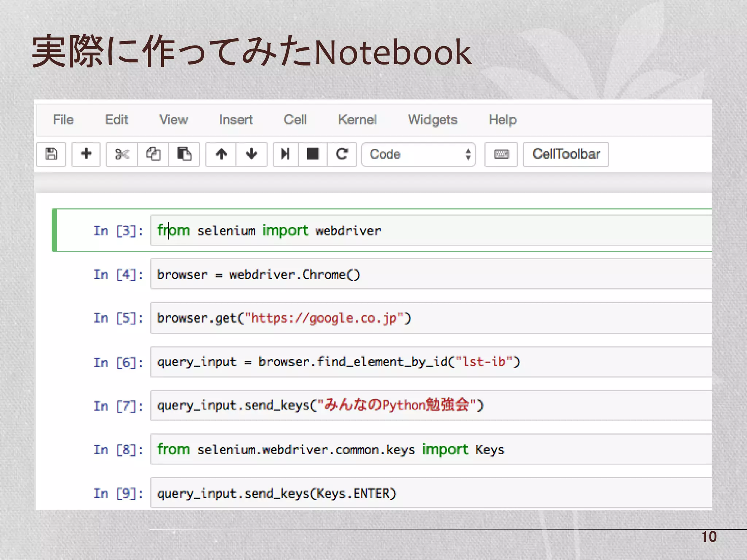This screenshot has width=747, height=560.
Task: Click the slide title 実際に作ってみたNotebook
Action: (x=252, y=52)
